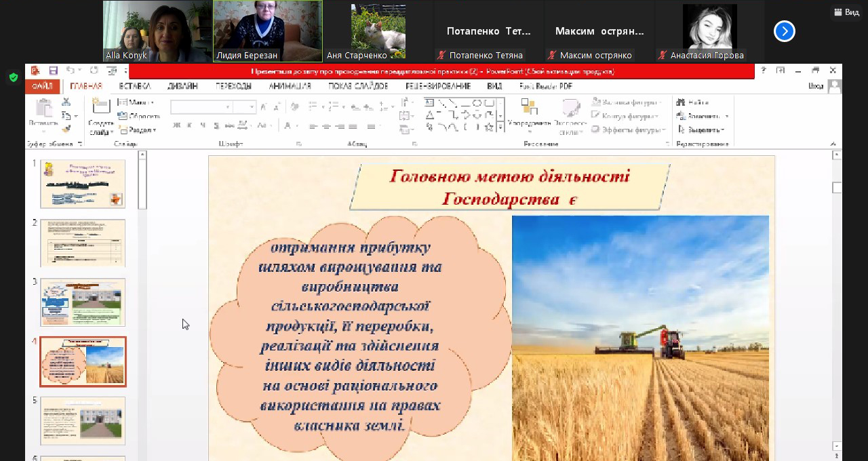The width and height of the screenshot is (868, 461).
Task: Insert a text box shape from gallery
Action: [x=430, y=102]
